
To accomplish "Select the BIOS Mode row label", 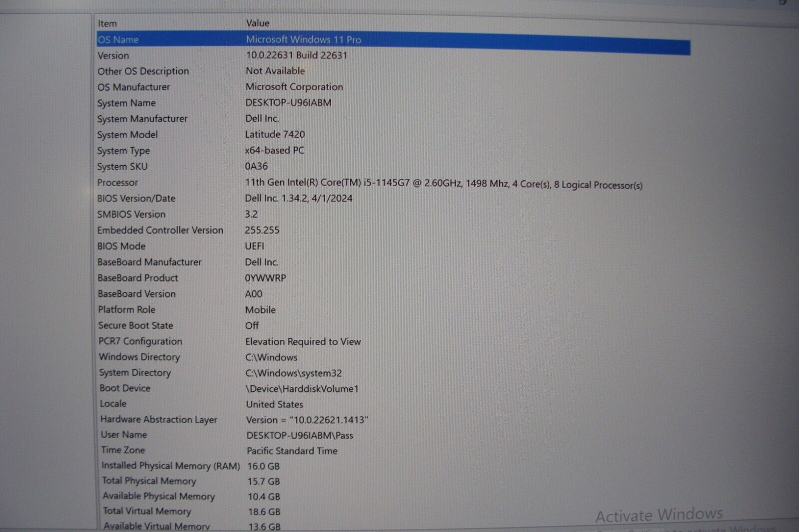I will click(121, 246).
